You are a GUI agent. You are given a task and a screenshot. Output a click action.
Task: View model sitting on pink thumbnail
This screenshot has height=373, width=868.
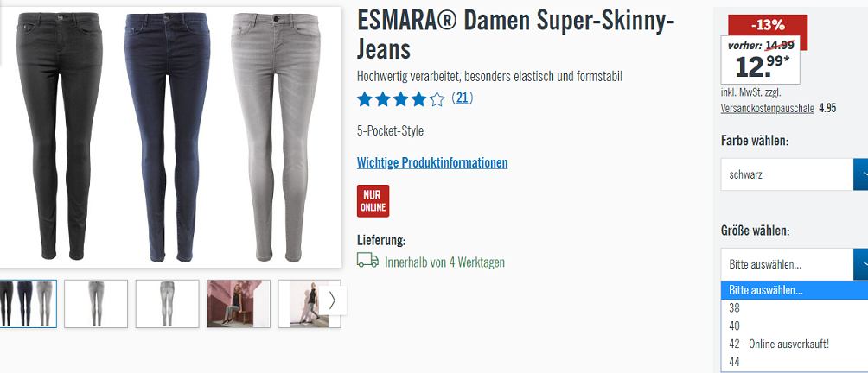tap(239, 303)
